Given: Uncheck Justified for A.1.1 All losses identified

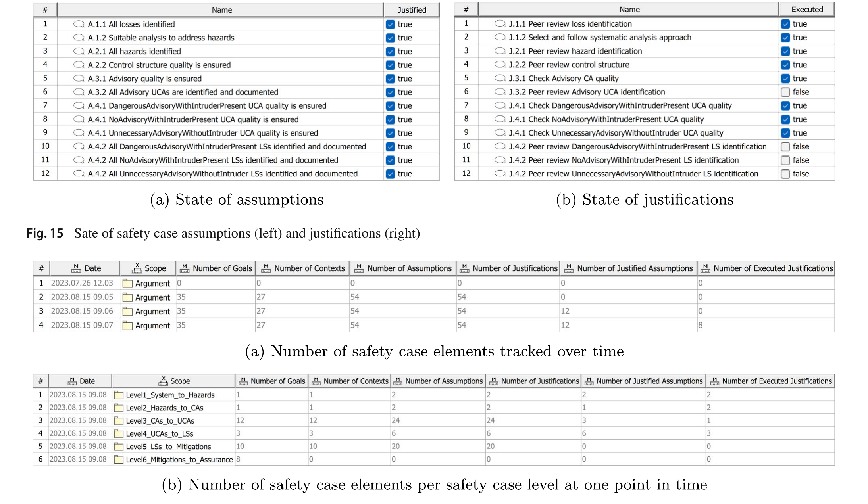Looking at the screenshot, I should click(391, 24).
